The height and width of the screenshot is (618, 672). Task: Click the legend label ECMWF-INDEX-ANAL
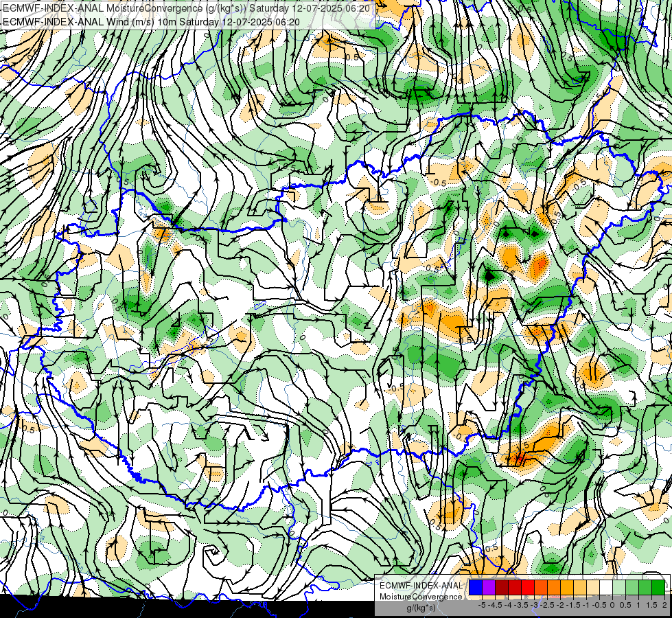421,586
